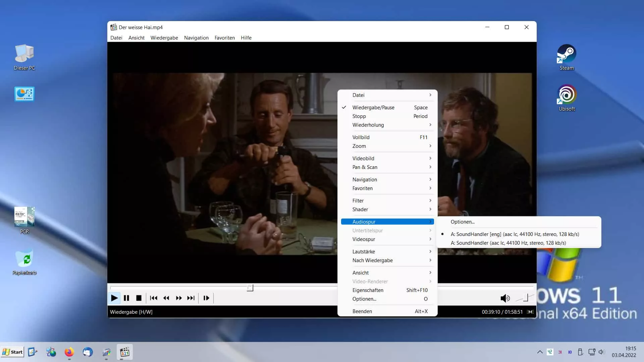Expand context menu Navigation entry

[387, 180]
